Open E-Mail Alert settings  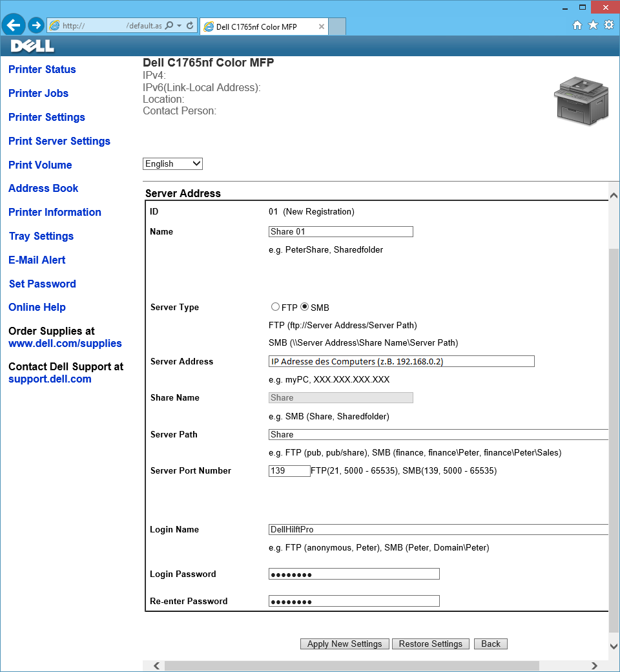tap(37, 260)
